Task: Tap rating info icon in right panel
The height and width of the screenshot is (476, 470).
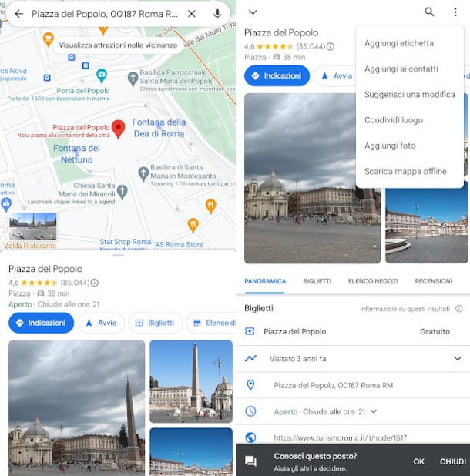Action: click(x=331, y=46)
